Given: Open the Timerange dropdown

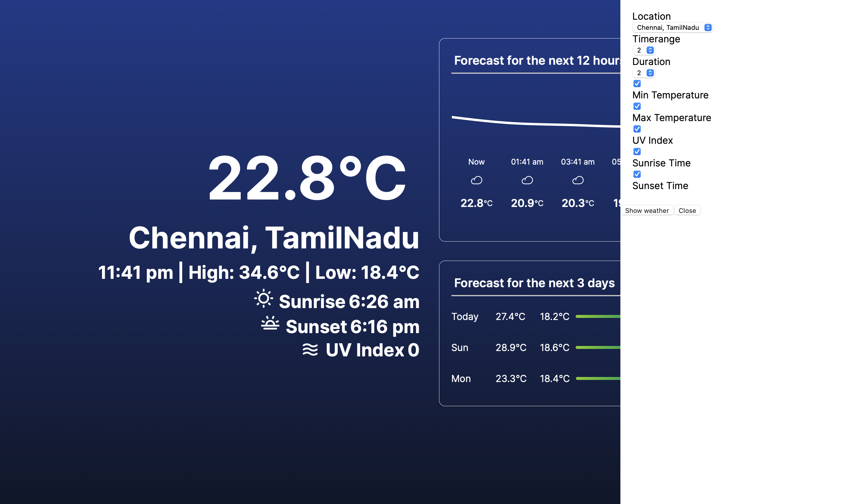Looking at the screenshot, I should (x=643, y=50).
